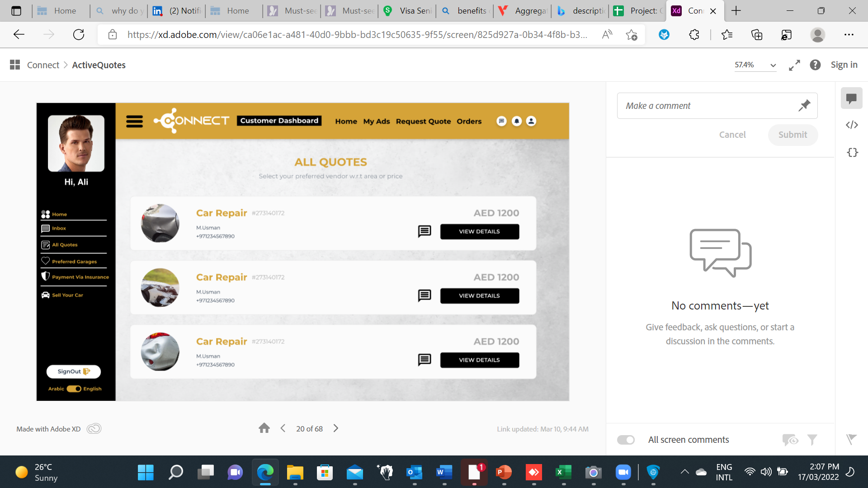
Task: Open the CSS variables braces icon
Action: [x=852, y=152]
